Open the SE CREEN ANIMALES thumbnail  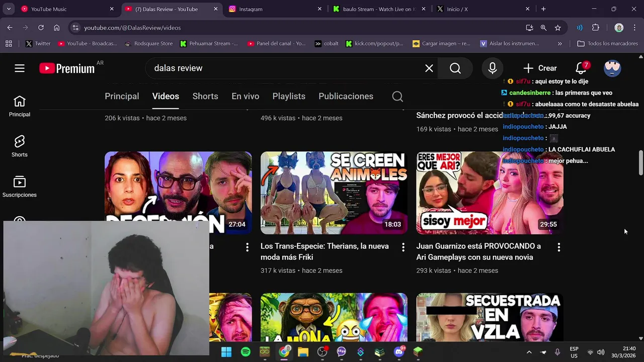coord(334,193)
